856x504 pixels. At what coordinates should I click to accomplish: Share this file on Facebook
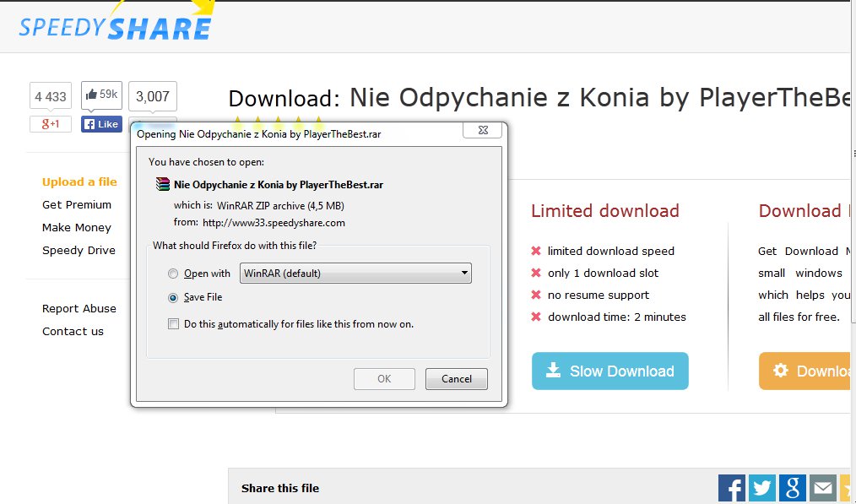pyautogui.click(x=732, y=488)
